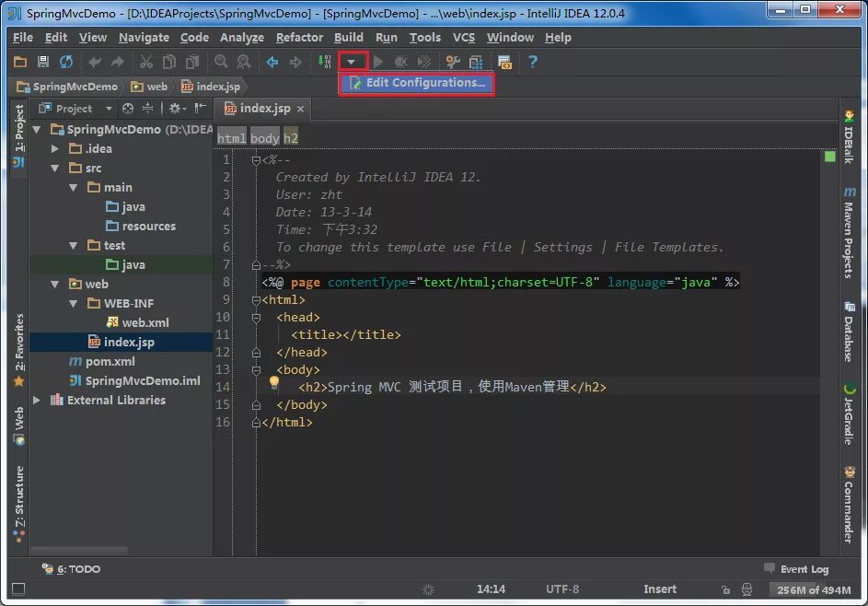Expand External Libraries node
868x606 pixels.
pyautogui.click(x=37, y=400)
